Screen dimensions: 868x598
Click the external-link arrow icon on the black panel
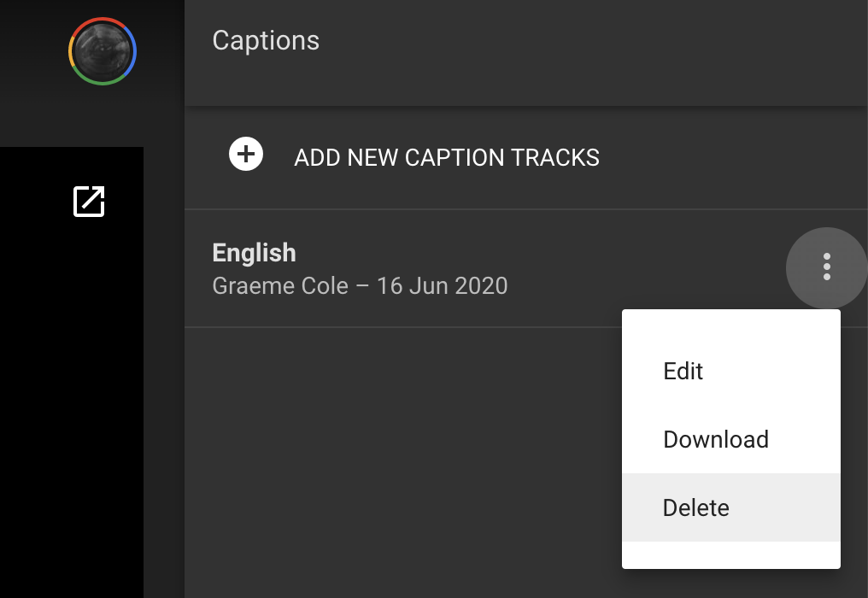[87, 202]
